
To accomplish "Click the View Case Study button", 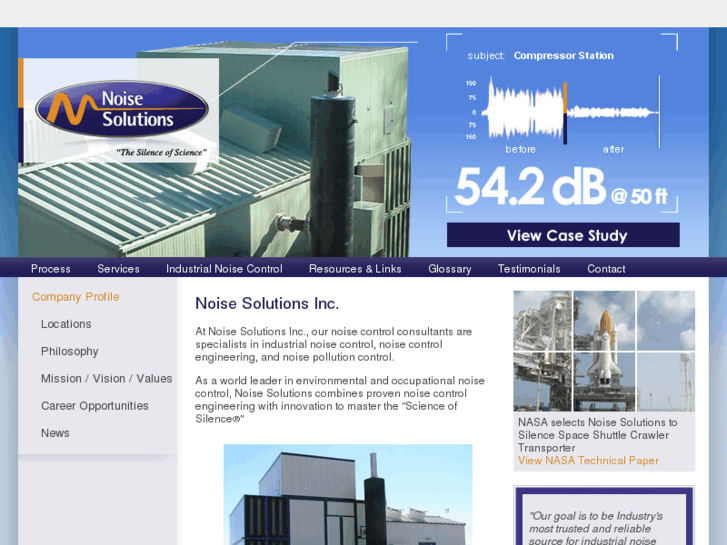I will click(x=563, y=235).
